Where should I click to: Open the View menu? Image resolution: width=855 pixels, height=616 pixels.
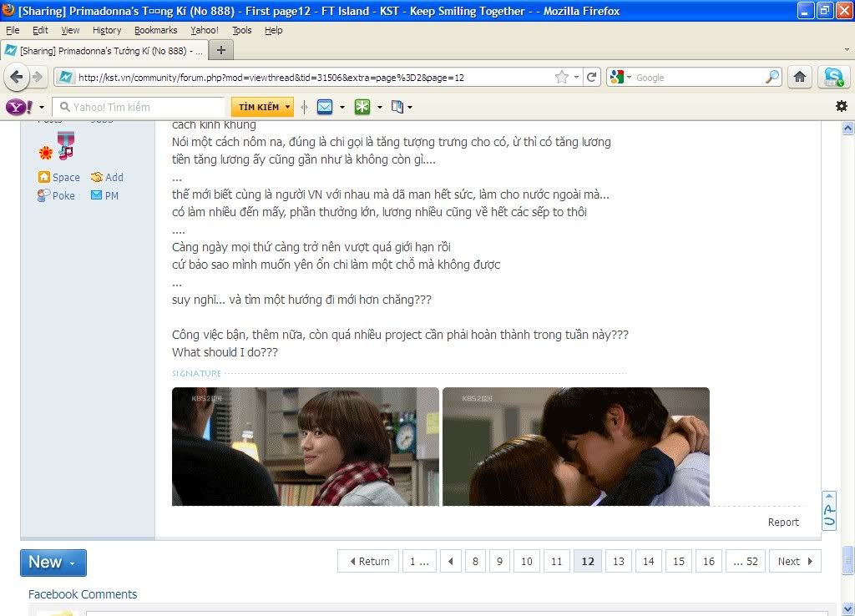click(x=70, y=30)
